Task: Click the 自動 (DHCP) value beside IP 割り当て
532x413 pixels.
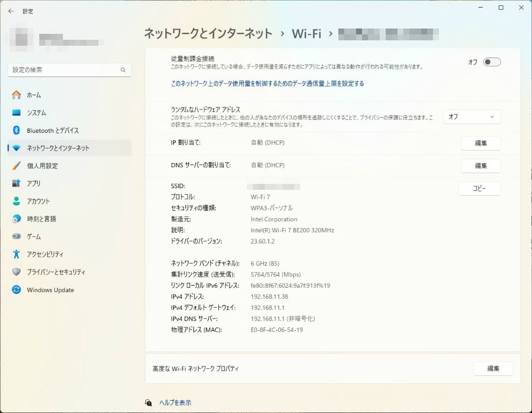Action: coord(268,143)
